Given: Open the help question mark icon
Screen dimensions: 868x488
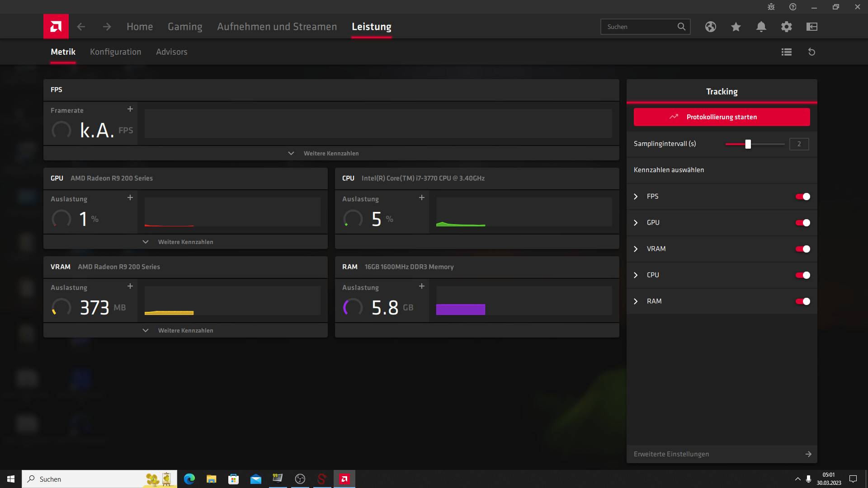Looking at the screenshot, I should (793, 7).
